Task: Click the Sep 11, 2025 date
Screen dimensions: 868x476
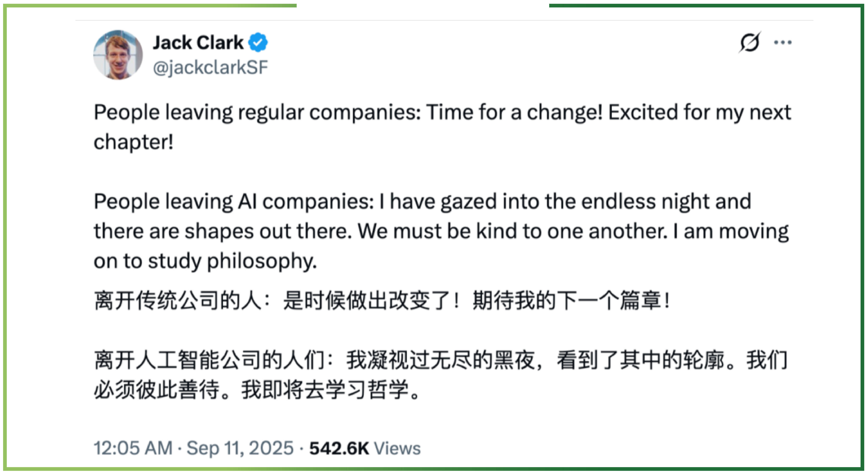Action: [240, 448]
